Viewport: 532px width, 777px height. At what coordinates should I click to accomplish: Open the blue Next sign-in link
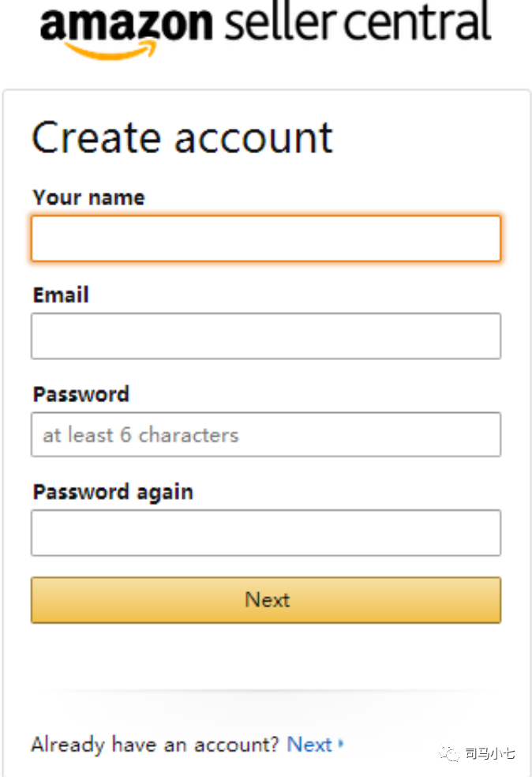pos(309,745)
